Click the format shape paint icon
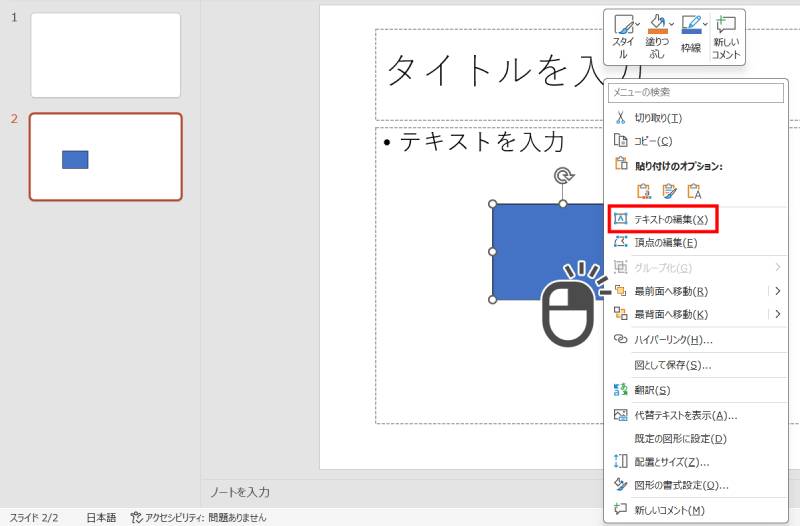Image resolution: width=800 pixels, height=526 pixels. tap(620, 484)
